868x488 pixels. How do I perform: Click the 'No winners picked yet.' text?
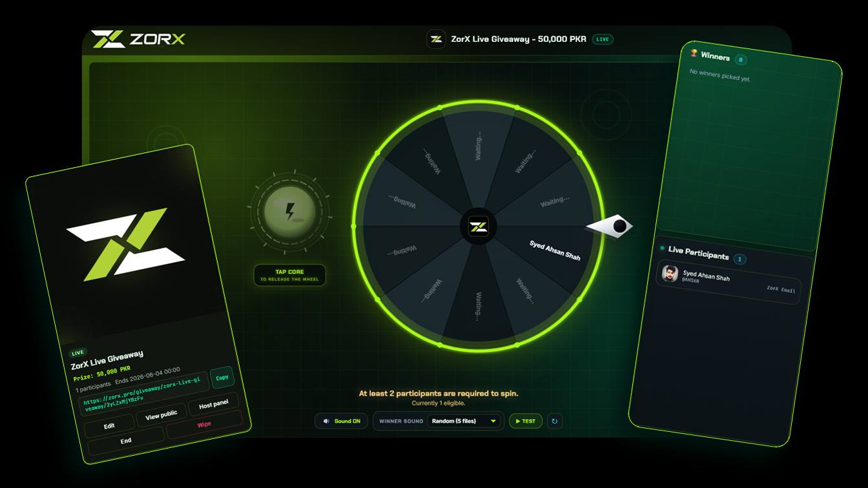(720, 75)
